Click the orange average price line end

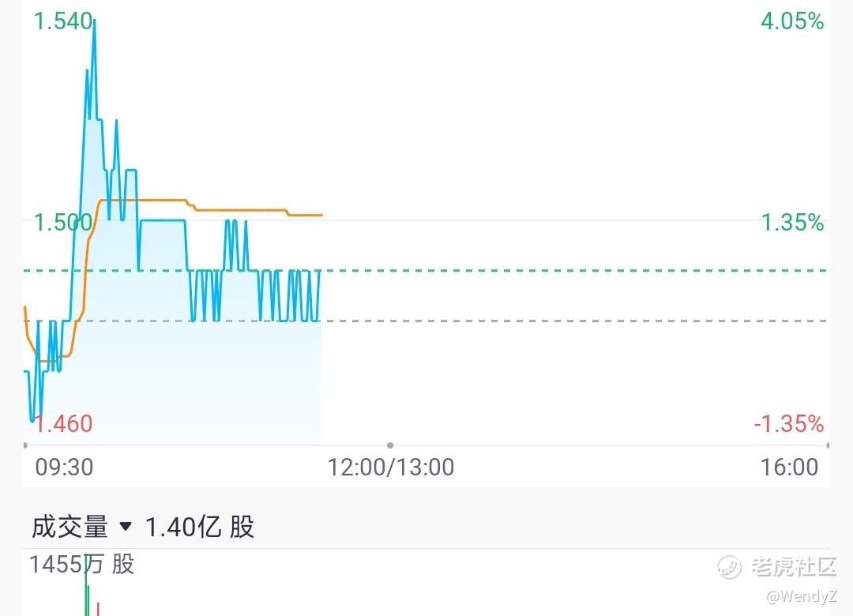click(321, 216)
